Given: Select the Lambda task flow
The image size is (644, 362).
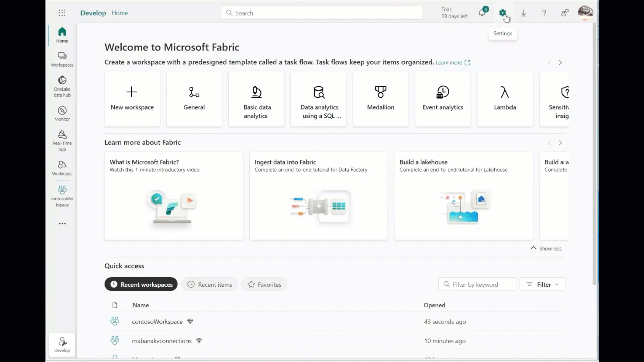Looking at the screenshot, I should pos(505,99).
